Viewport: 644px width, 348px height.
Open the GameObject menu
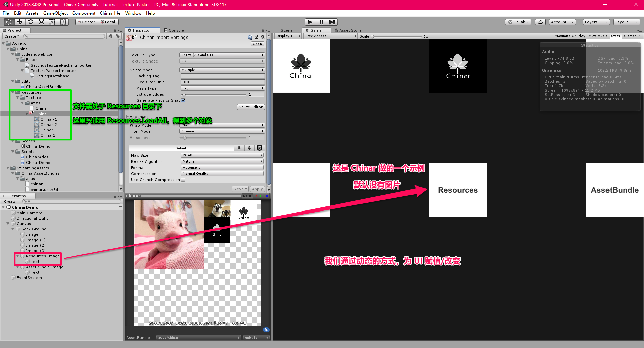pyautogui.click(x=55, y=13)
